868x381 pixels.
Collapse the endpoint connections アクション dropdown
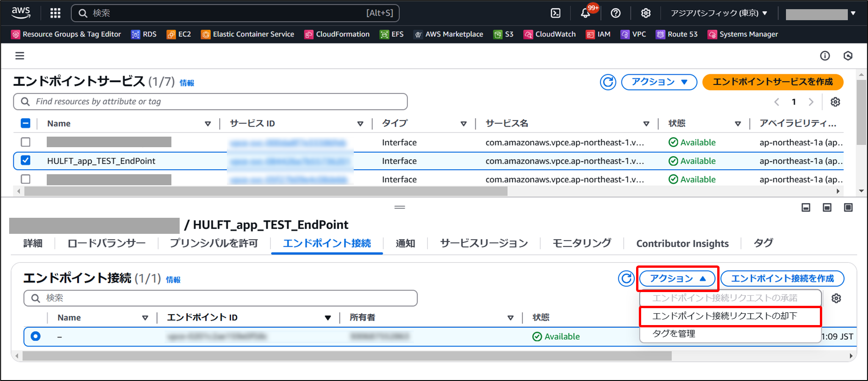pyautogui.click(x=677, y=278)
